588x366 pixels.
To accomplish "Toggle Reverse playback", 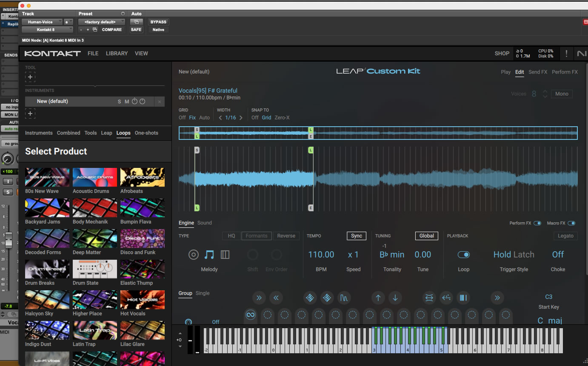I will click(x=286, y=236).
